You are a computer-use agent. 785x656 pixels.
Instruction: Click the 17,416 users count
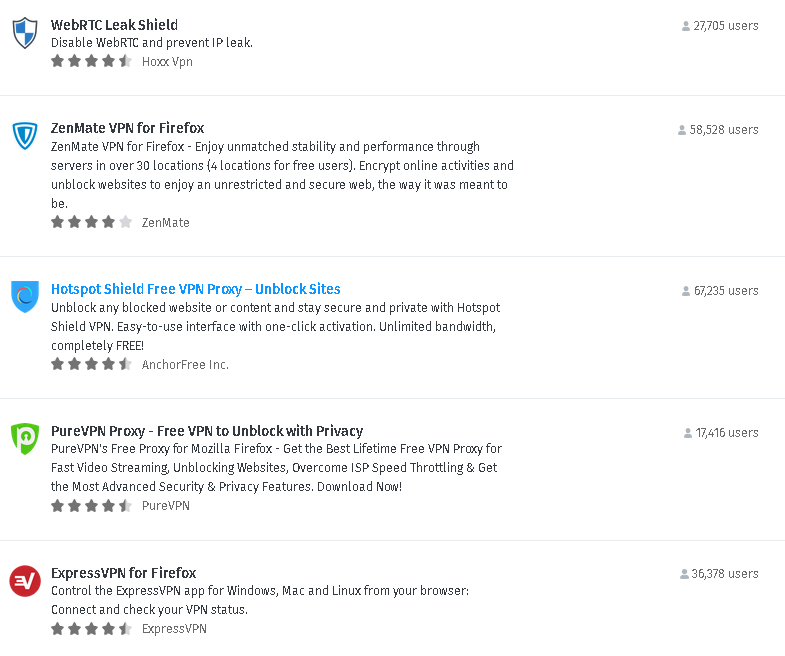[x=726, y=433]
